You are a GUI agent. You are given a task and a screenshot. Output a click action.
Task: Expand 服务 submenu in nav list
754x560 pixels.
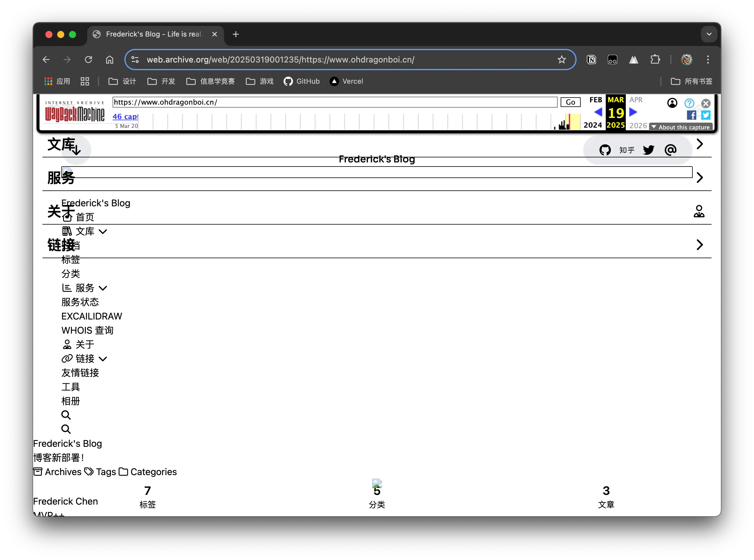[103, 288]
